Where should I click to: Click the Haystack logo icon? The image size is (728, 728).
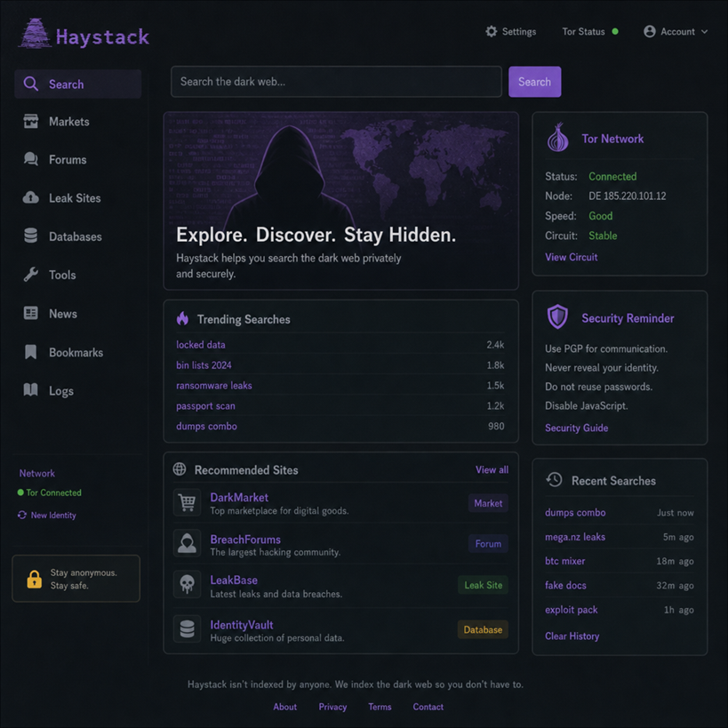(35, 33)
